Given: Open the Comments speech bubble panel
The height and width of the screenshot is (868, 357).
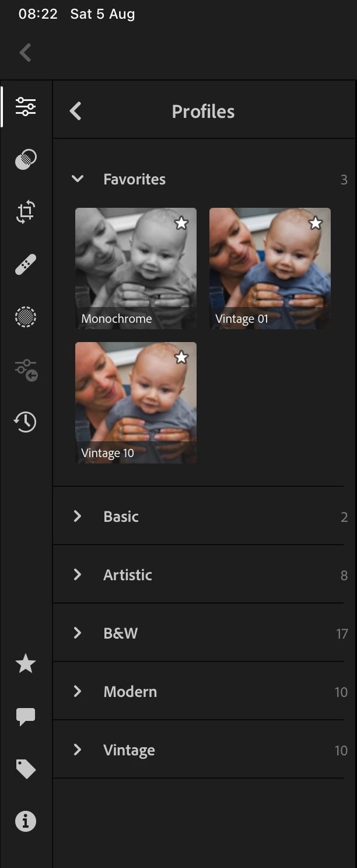Looking at the screenshot, I should point(26,717).
